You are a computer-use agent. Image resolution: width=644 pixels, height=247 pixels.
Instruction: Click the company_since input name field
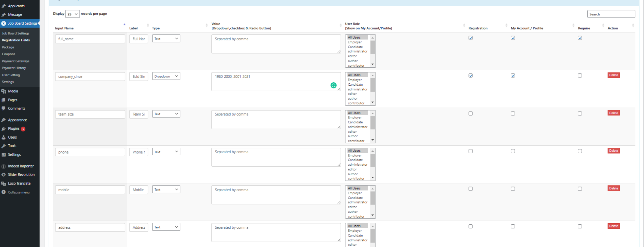[90, 76]
